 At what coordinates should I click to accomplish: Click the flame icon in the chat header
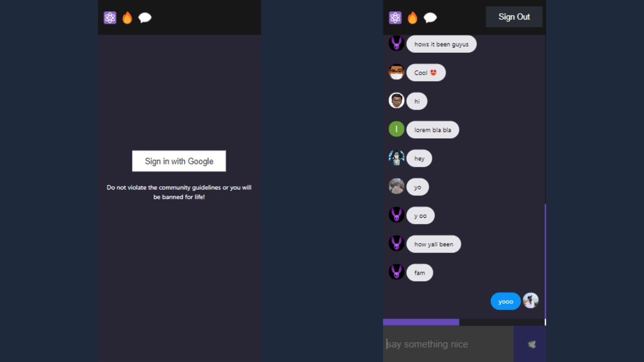pyautogui.click(x=413, y=18)
